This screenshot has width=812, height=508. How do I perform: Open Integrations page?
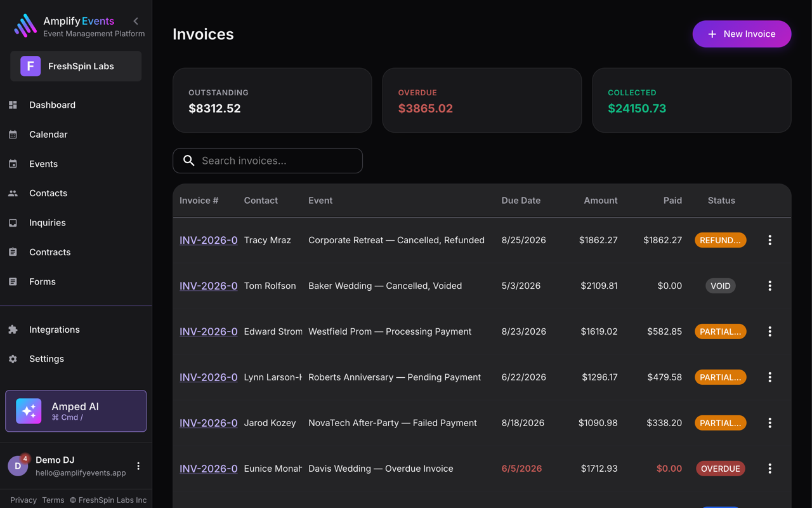75,330
